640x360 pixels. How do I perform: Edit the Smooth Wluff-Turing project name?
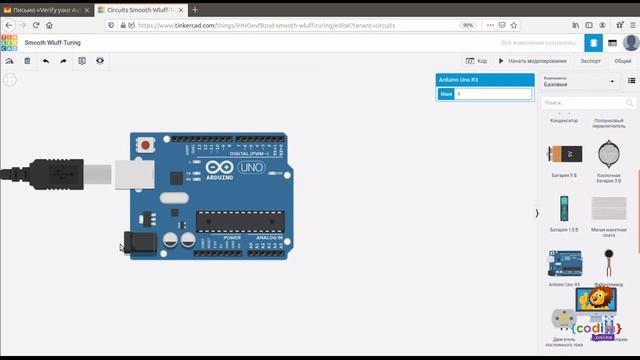(53, 42)
